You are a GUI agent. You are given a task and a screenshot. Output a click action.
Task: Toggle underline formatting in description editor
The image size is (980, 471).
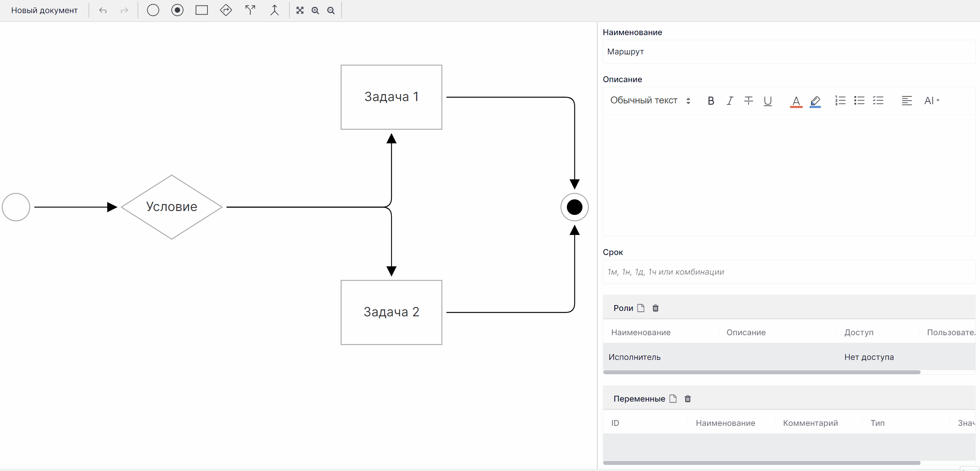coord(767,101)
